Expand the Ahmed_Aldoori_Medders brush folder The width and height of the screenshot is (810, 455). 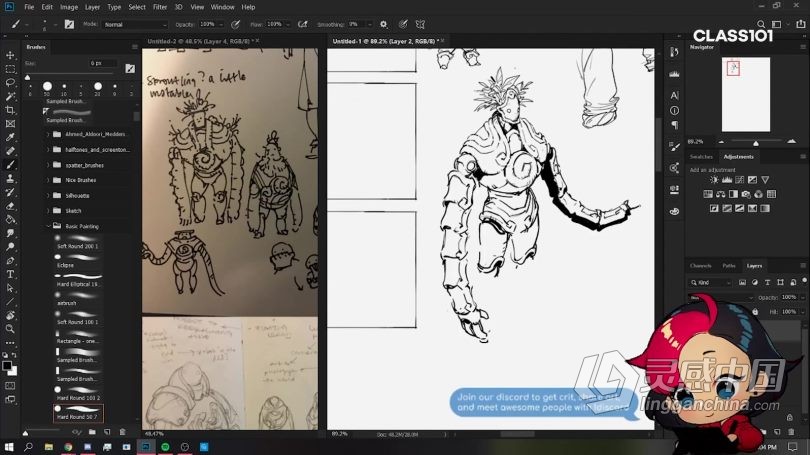click(x=48, y=134)
